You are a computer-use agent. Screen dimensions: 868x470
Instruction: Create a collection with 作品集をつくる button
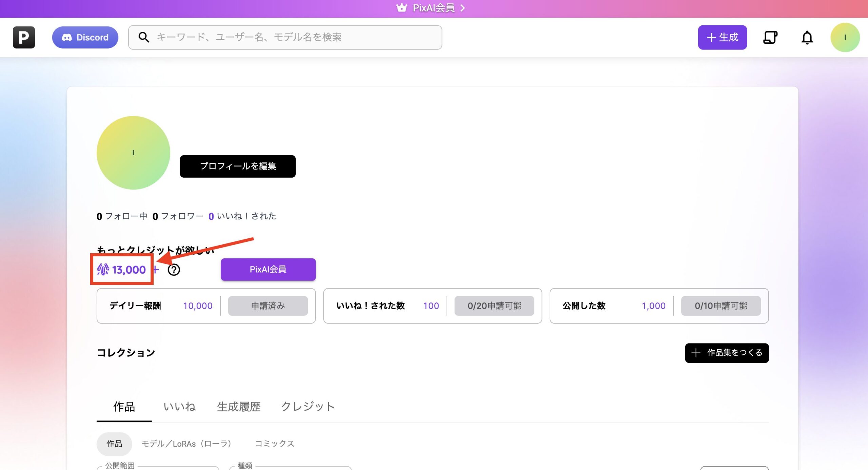(x=727, y=353)
